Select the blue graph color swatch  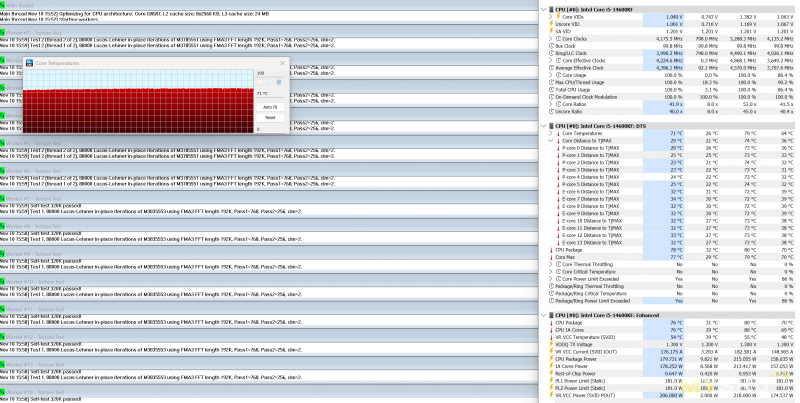(x=278, y=81)
